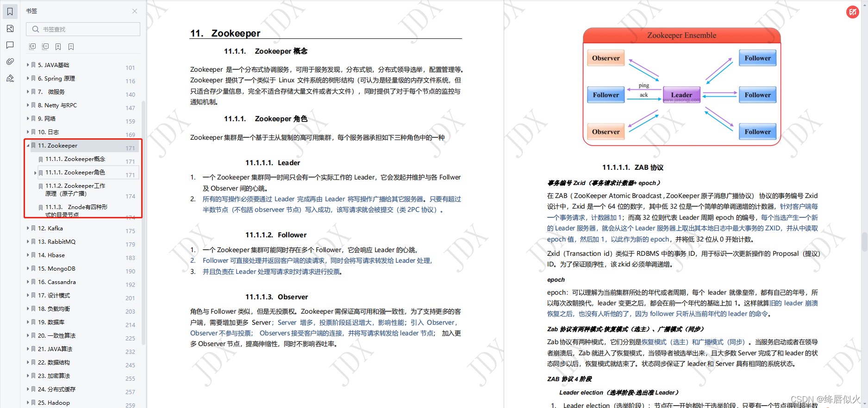Open the Attachments paperclip panel
Screen dimensions: 868x408
click(10, 62)
